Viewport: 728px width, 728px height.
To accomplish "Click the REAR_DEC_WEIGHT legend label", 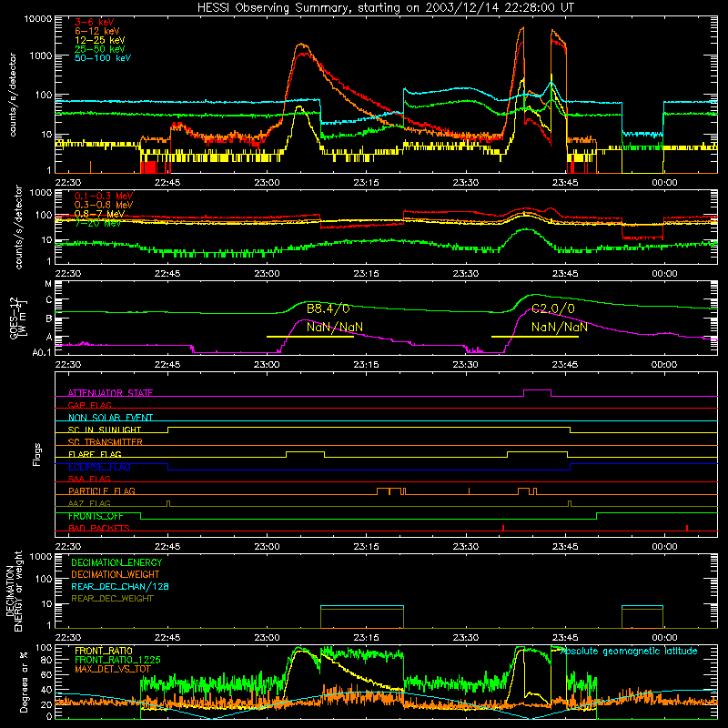I will click(x=112, y=599).
